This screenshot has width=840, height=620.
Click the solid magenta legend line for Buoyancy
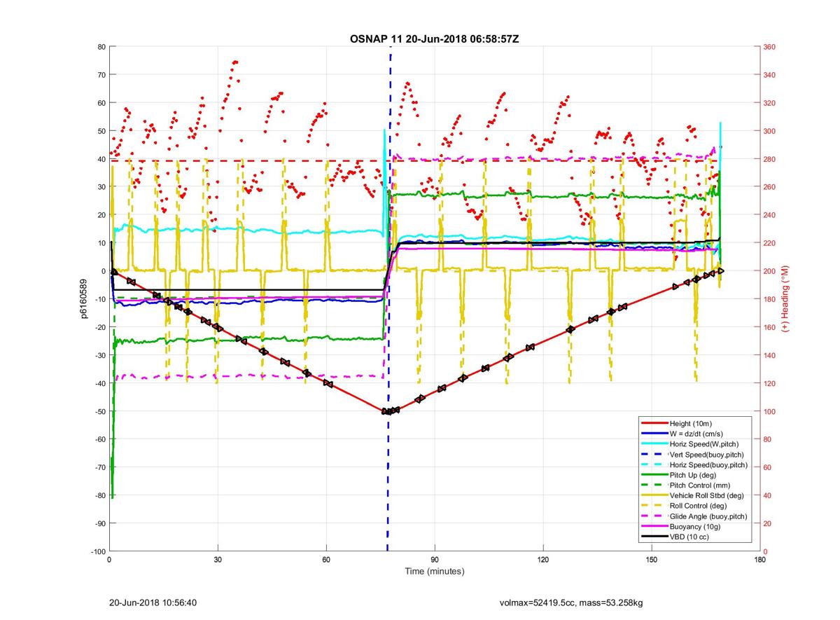[x=654, y=526]
